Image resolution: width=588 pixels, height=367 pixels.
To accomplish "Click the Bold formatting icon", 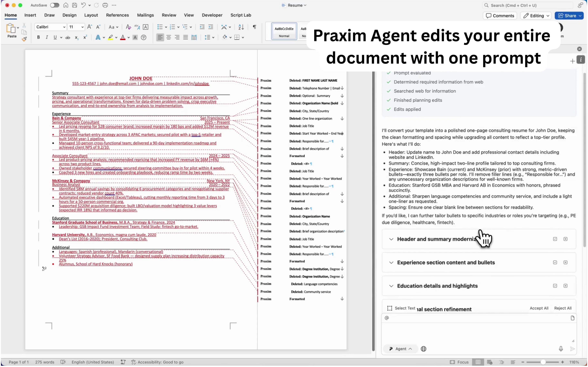I will click(x=38, y=37).
